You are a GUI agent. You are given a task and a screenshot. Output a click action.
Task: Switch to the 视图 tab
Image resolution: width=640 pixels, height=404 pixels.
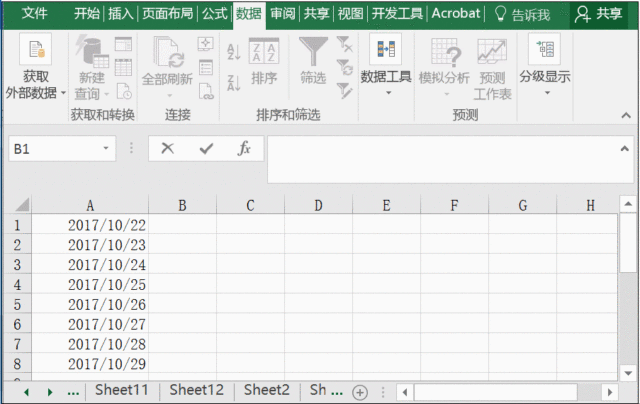pos(350,14)
